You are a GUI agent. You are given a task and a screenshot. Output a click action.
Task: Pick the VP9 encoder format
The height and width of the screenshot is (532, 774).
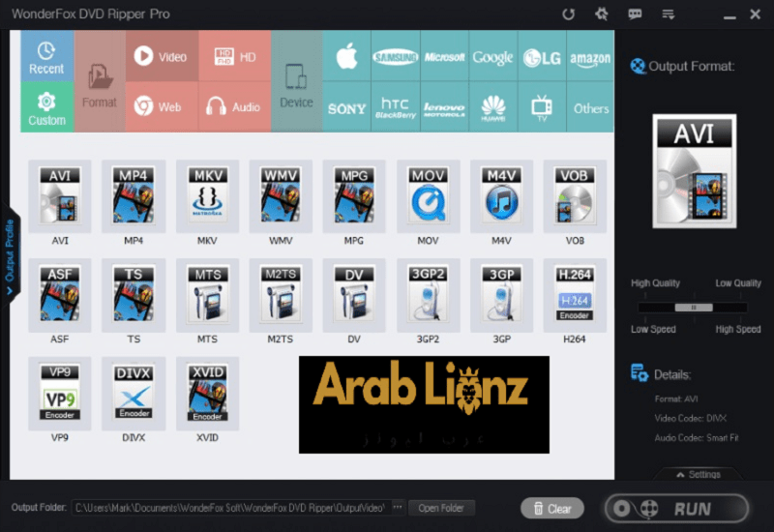point(60,394)
